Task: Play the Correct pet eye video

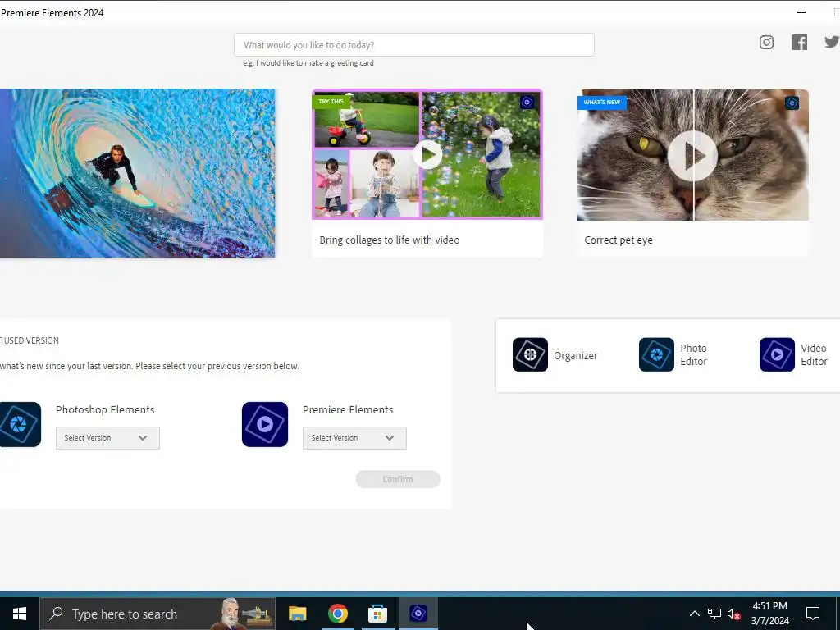Action: point(692,156)
